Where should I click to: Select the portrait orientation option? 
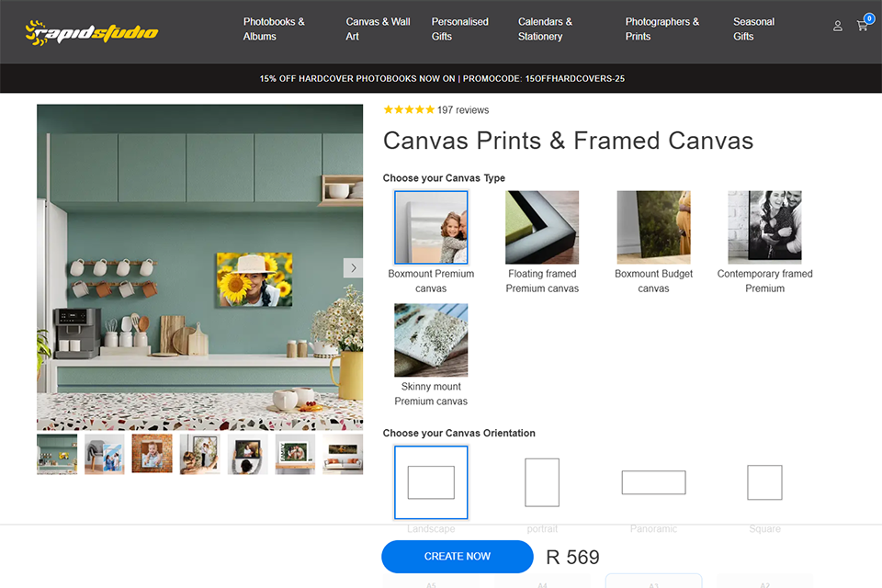[x=542, y=482]
